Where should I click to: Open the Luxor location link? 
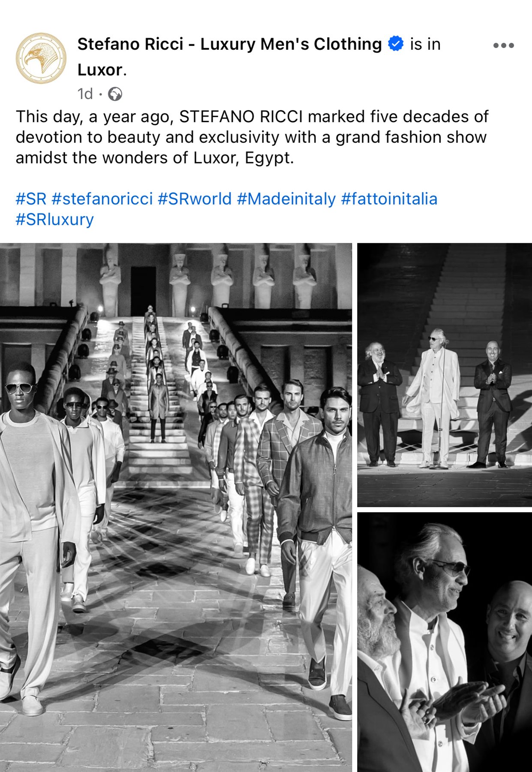tap(100, 70)
